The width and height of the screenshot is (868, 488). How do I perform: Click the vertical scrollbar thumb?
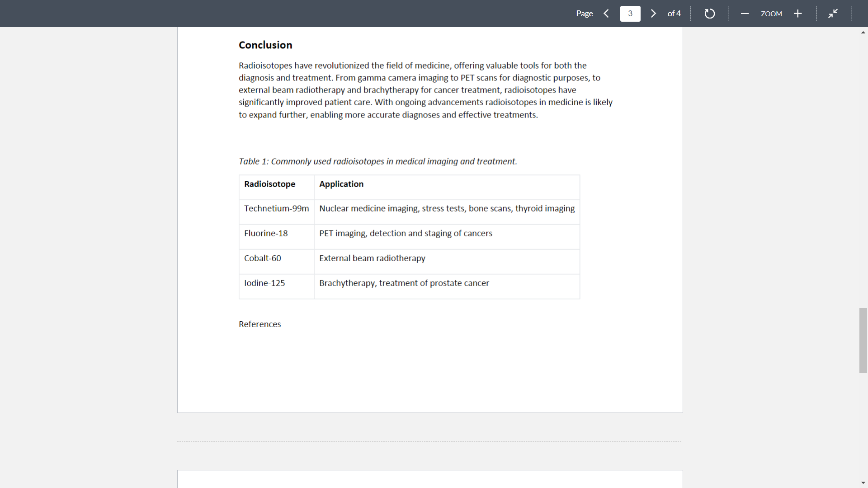point(863,340)
